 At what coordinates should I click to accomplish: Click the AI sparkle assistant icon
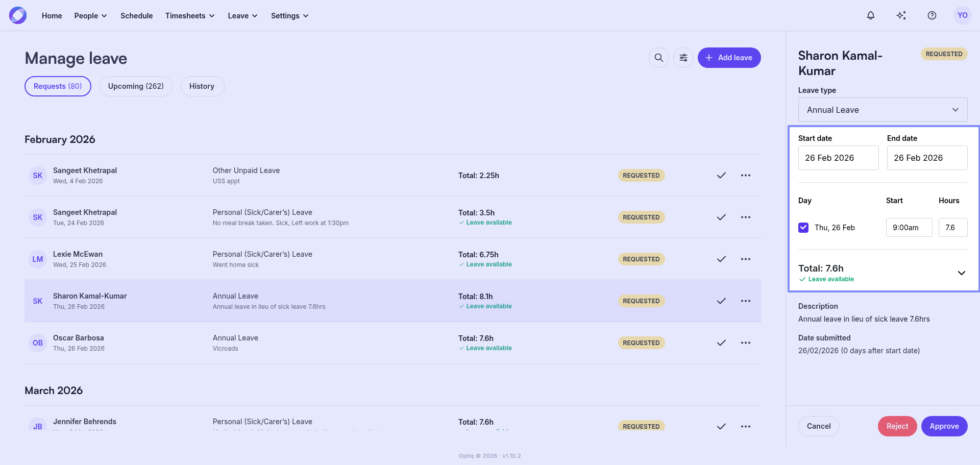pos(901,15)
